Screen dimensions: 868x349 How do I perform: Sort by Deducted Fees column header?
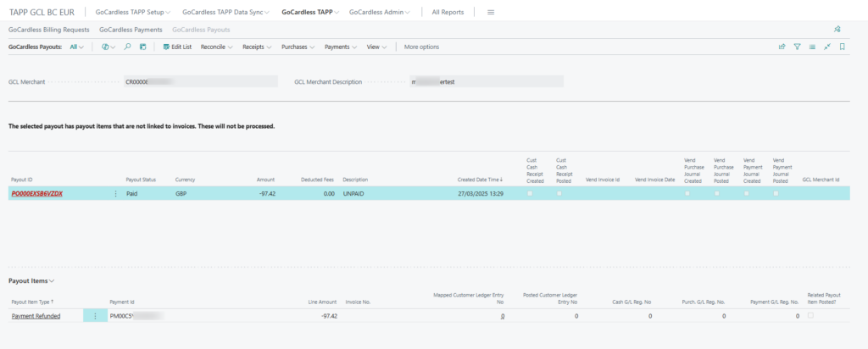click(318, 180)
